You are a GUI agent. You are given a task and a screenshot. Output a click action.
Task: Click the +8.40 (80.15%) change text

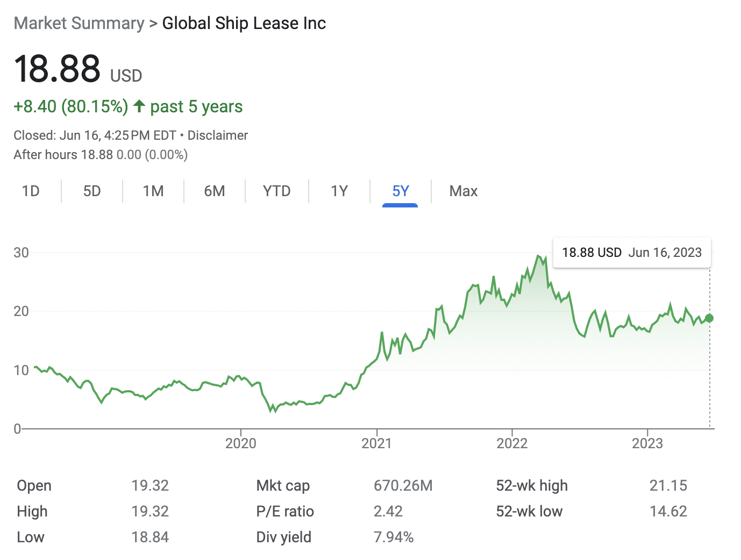tap(71, 106)
